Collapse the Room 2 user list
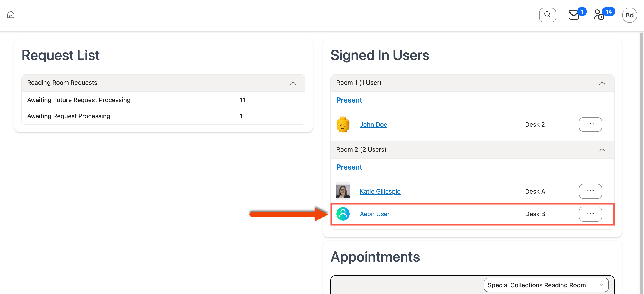The height and width of the screenshot is (294, 644). 602,150
